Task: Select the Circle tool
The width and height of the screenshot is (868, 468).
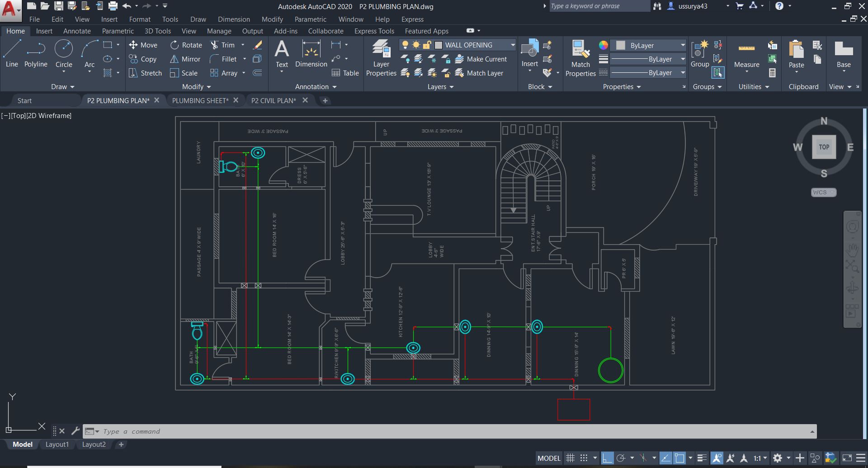Action: (x=64, y=53)
